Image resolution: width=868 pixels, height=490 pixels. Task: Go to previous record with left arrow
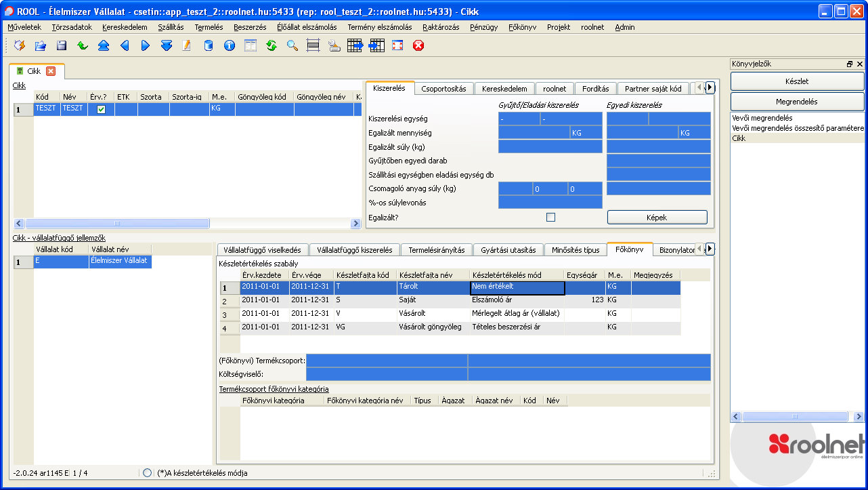[x=125, y=46]
